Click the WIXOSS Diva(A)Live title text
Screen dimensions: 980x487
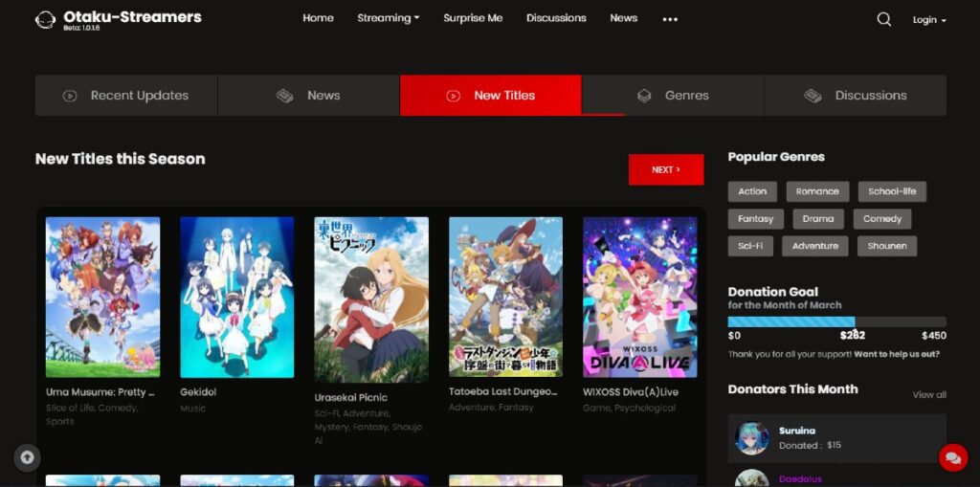(x=631, y=392)
